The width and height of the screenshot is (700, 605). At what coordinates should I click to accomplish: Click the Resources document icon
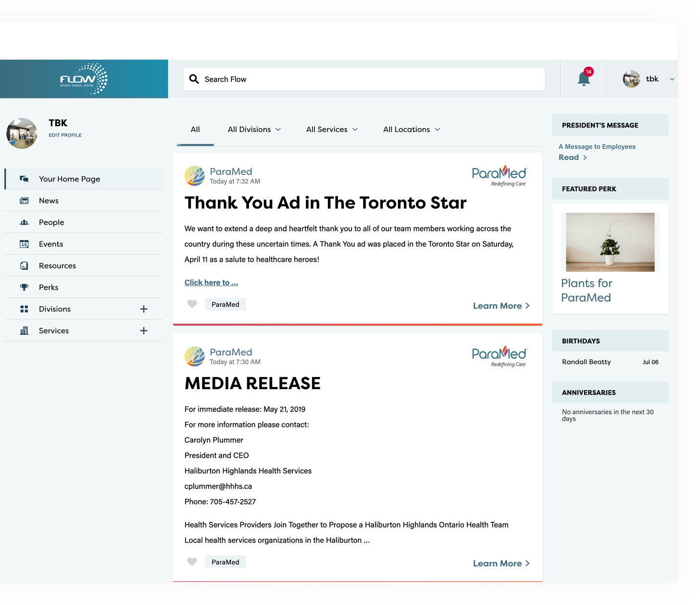[24, 265]
